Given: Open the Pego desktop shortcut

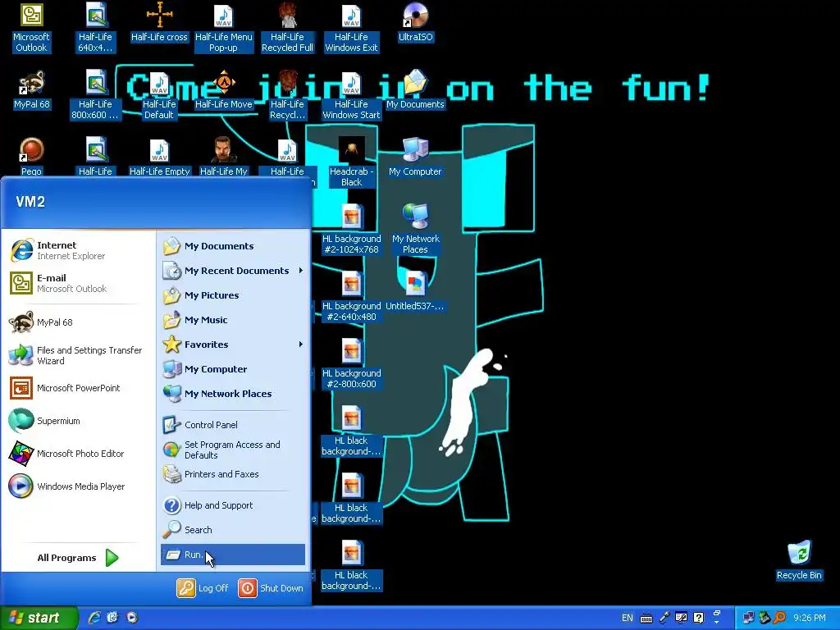Looking at the screenshot, I should (31, 157).
